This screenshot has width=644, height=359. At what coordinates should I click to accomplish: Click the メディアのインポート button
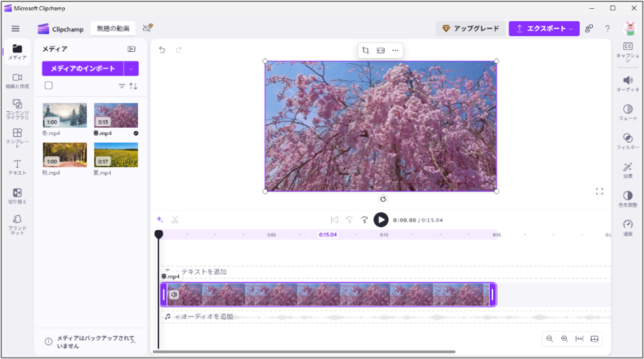point(83,69)
